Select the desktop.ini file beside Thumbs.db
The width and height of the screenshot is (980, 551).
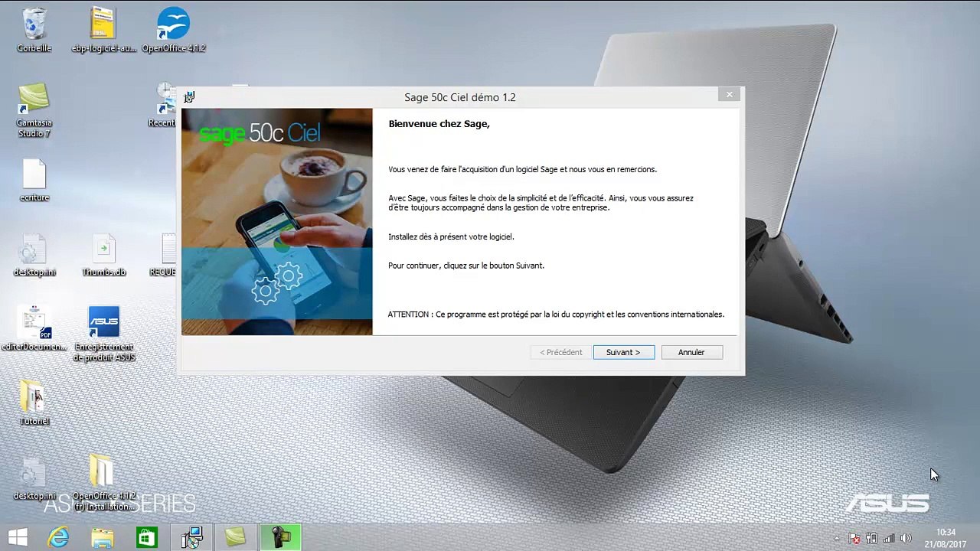34,256
